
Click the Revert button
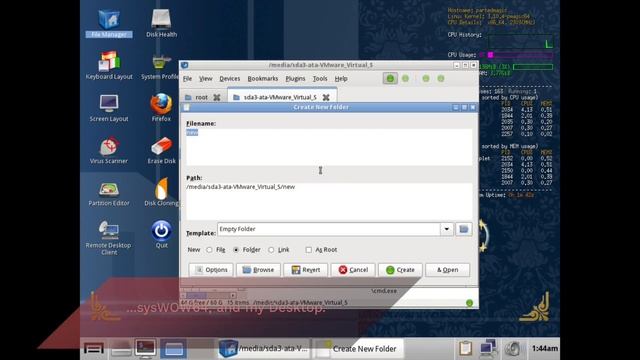(x=306, y=270)
